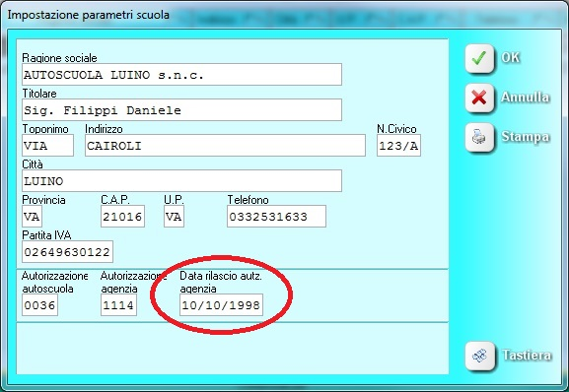Click the N.Civico field with 123/A
The image size is (569, 392).
click(x=398, y=146)
